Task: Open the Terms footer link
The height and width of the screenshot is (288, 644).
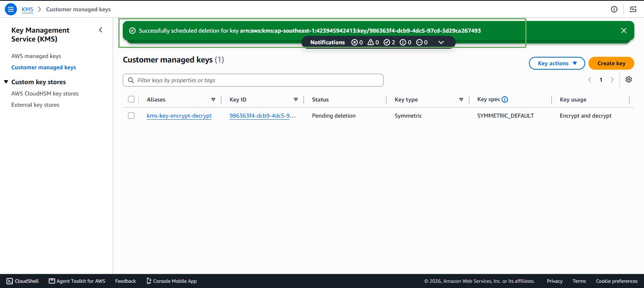Action: 579,281
